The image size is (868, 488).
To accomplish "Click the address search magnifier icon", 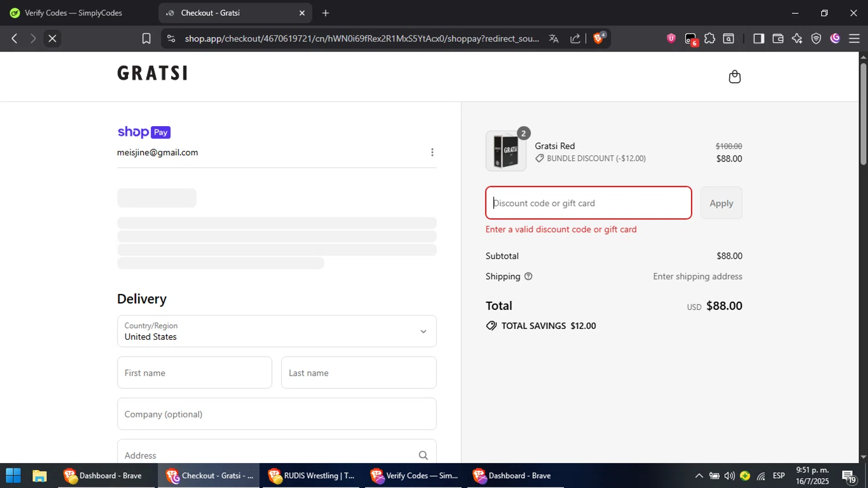I will [424, 456].
